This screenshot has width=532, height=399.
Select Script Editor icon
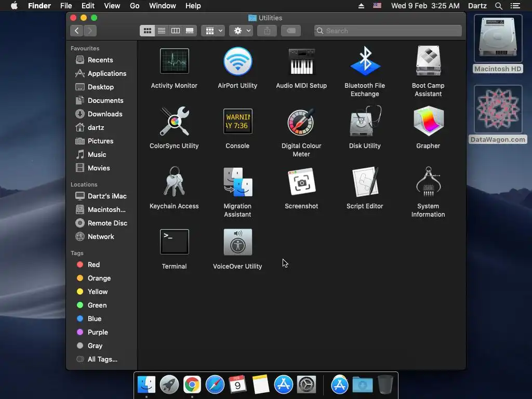(x=365, y=181)
